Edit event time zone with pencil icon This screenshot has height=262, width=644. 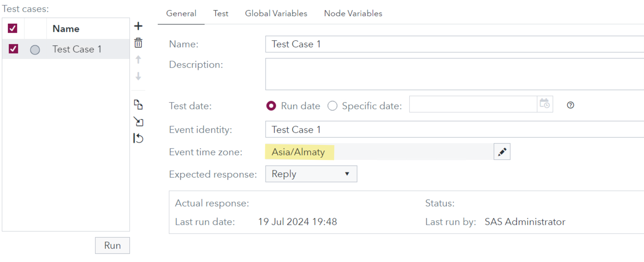point(501,152)
